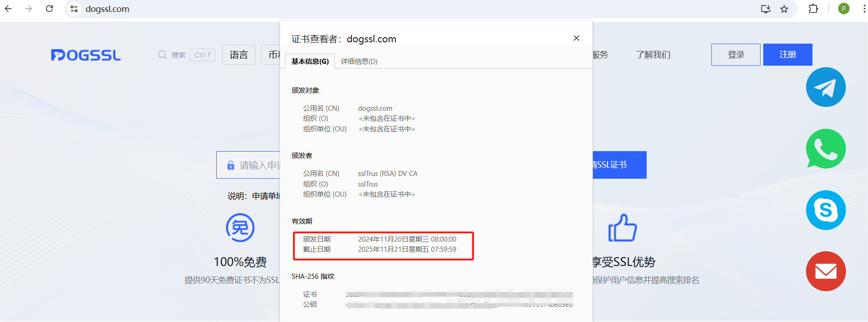Viewport: 868px width, 322px height.
Task: Open the 语言 language selector
Action: click(239, 55)
